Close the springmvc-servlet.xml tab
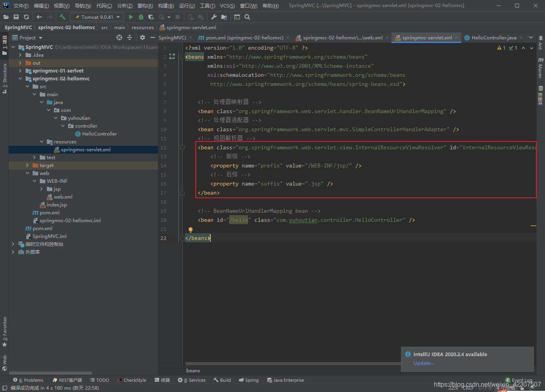 coord(456,37)
